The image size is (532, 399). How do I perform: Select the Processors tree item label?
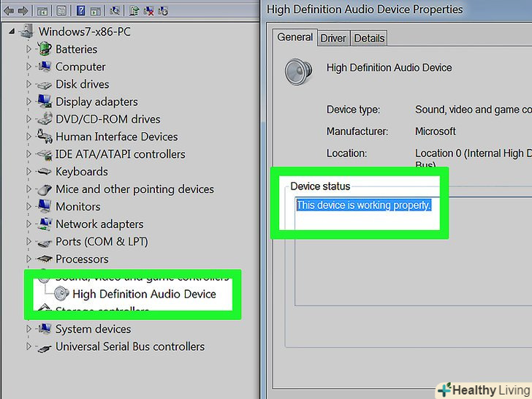coord(82,259)
